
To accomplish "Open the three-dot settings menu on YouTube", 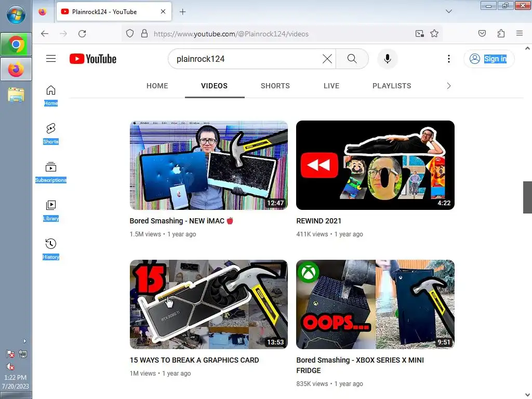I will click(448, 59).
